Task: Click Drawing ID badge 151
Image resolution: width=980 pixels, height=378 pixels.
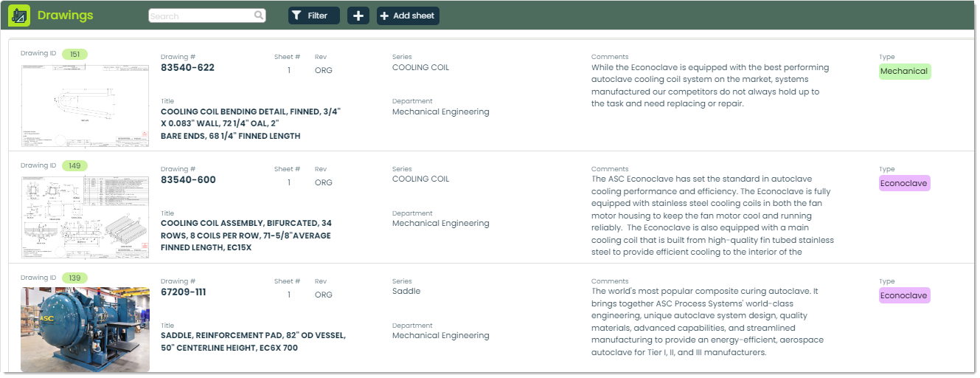Action: (75, 54)
